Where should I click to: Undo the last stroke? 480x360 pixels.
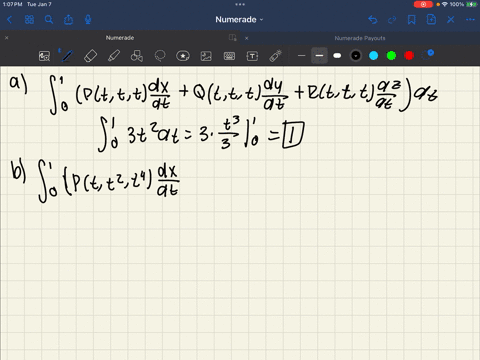point(373,20)
